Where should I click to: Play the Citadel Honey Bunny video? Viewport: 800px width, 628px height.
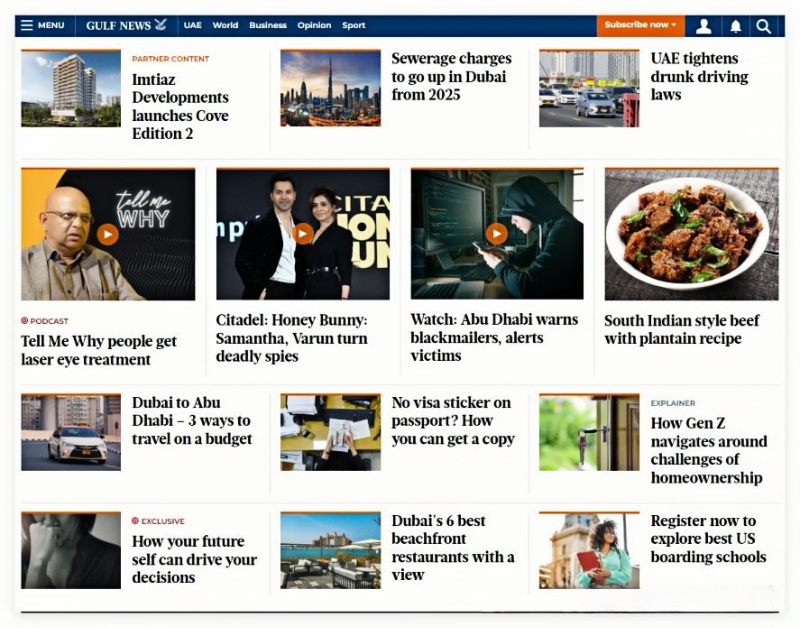pos(303,234)
